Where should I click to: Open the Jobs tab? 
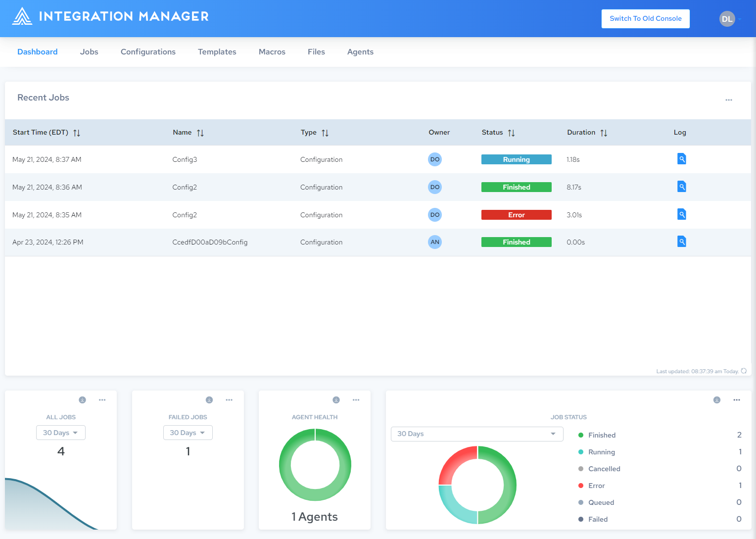[89, 52]
